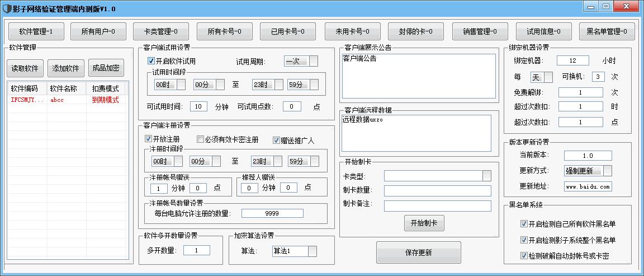Click the 成品加密 button

106,69
